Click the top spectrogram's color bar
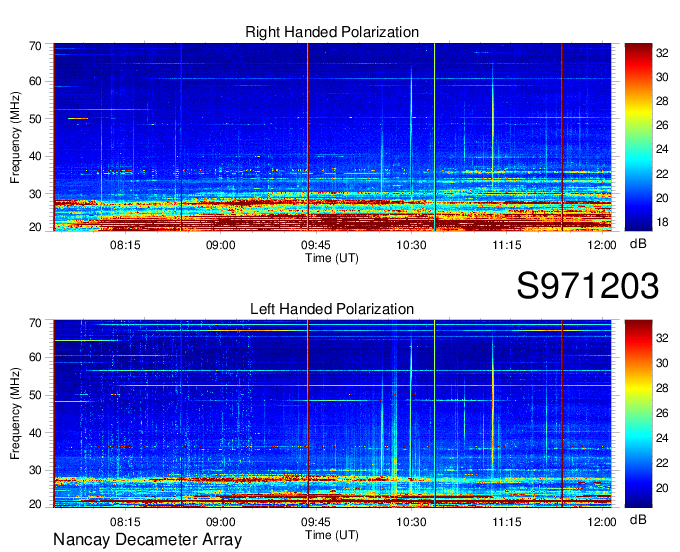Image resolution: width=680 pixels, height=552 pixels. pyautogui.click(x=638, y=137)
